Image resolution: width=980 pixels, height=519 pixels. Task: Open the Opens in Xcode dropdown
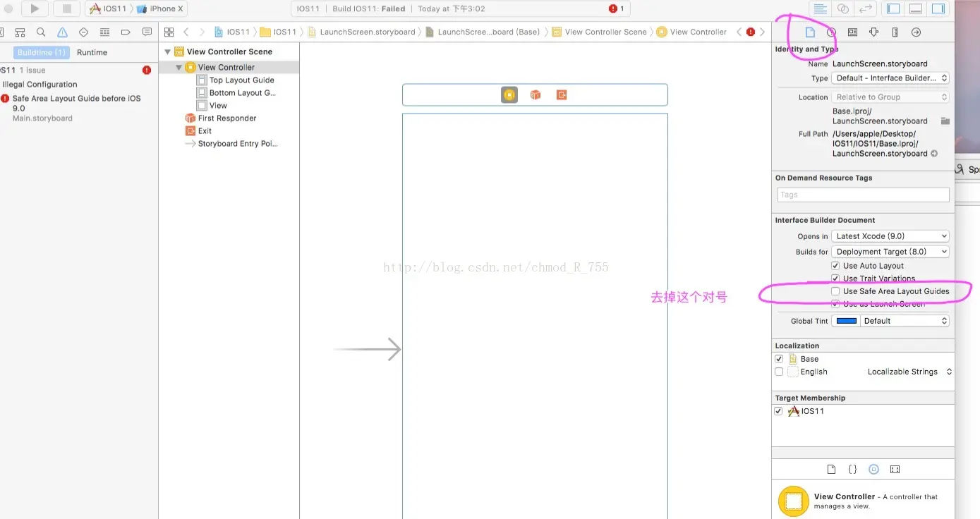pos(890,236)
